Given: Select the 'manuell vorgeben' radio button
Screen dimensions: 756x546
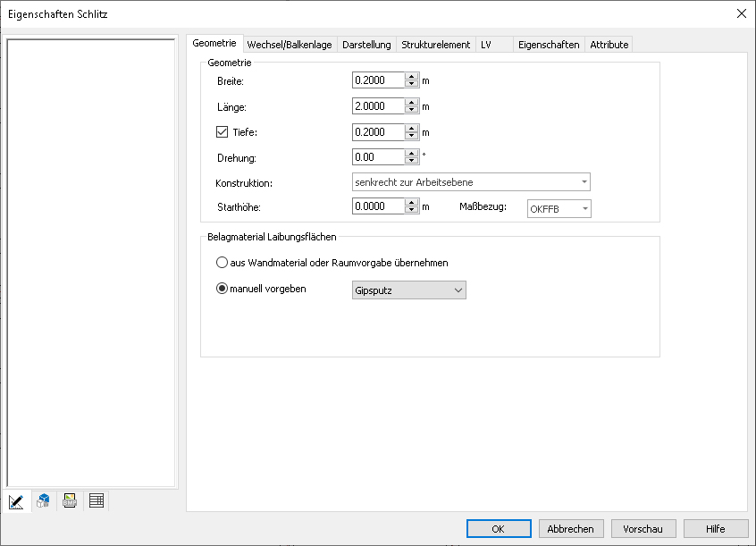Looking at the screenshot, I should [223, 290].
